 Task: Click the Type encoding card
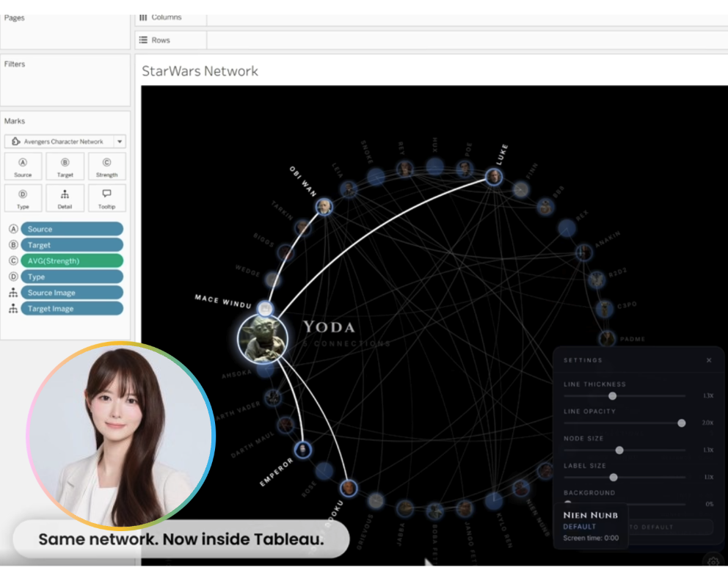click(23, 198)
